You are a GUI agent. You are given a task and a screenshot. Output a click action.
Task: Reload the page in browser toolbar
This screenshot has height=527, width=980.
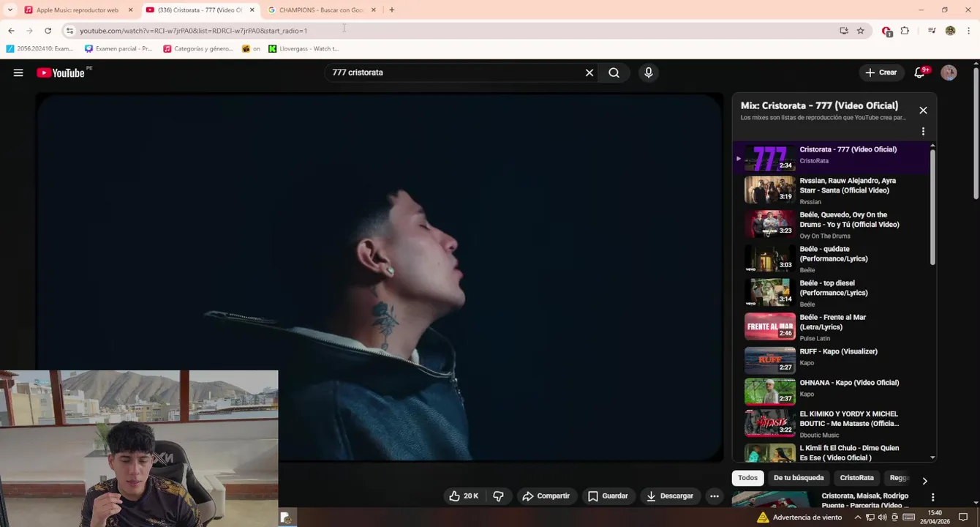click(48, 31)
